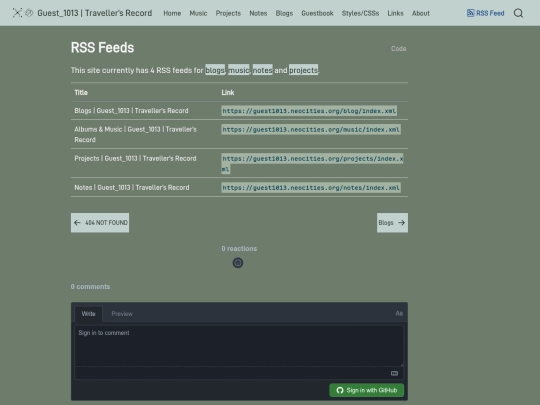Image resolution: width=540 pixels, height=405 pixels.
Task: Click Sign in with GitHub button
Action: [366, 390]
